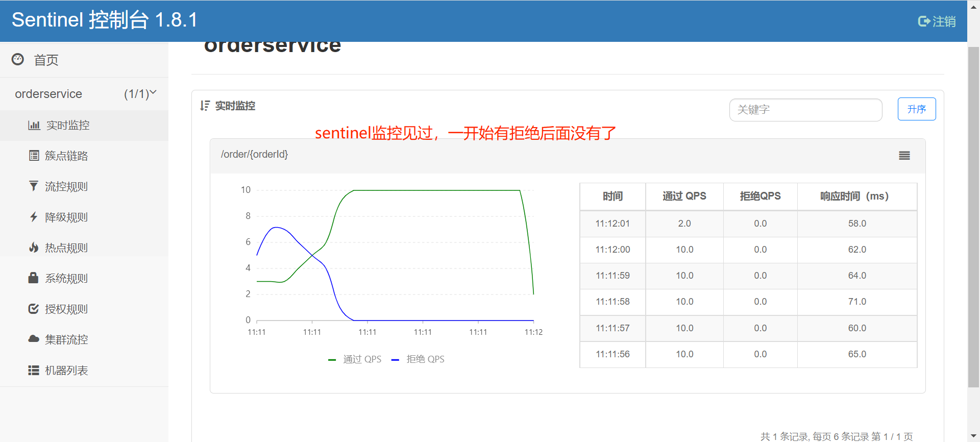Open the 降级规则 menu item

click(84, 217)
